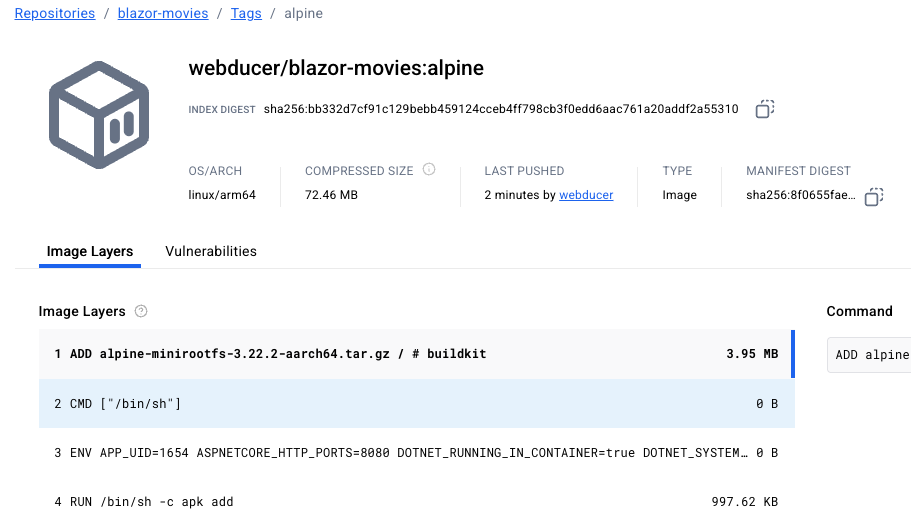Select layer 4 RUN apk add
The height and width of the screenshot is (519, 911).
click(416, 501)
